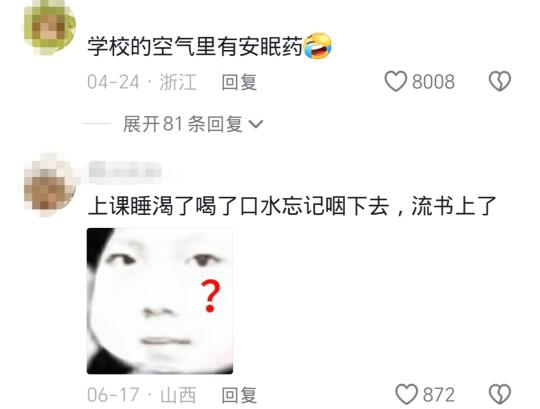Tap the red question mark on the meme
This screenshot has height=409, width=540.
pos(210,296)
